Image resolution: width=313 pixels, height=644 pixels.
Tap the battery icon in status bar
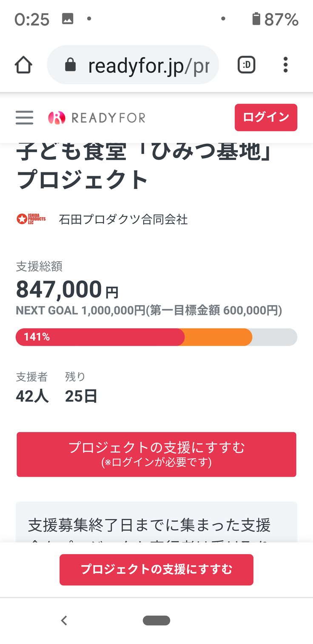coord(256,19)
